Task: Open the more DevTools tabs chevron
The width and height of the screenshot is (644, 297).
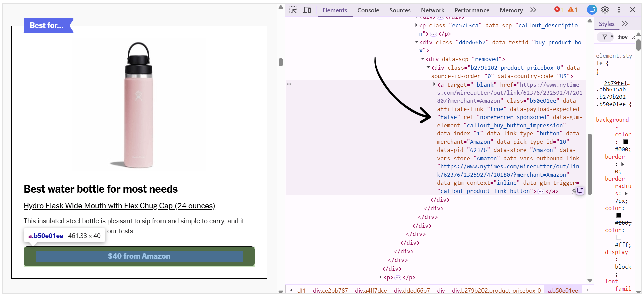Action: point(533,10)
